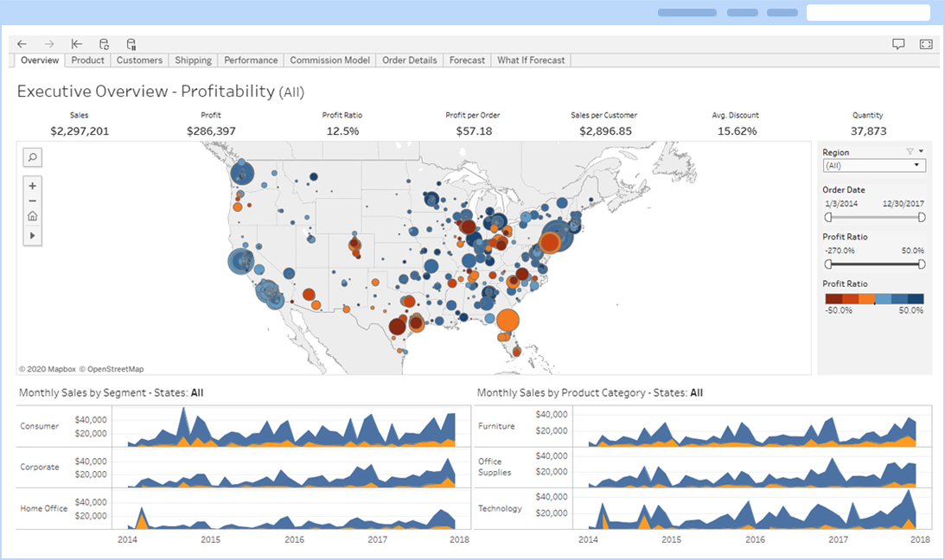Screen dimensions: 945x560
Task: Click the refresh data source icon
Action: [104, 44]
